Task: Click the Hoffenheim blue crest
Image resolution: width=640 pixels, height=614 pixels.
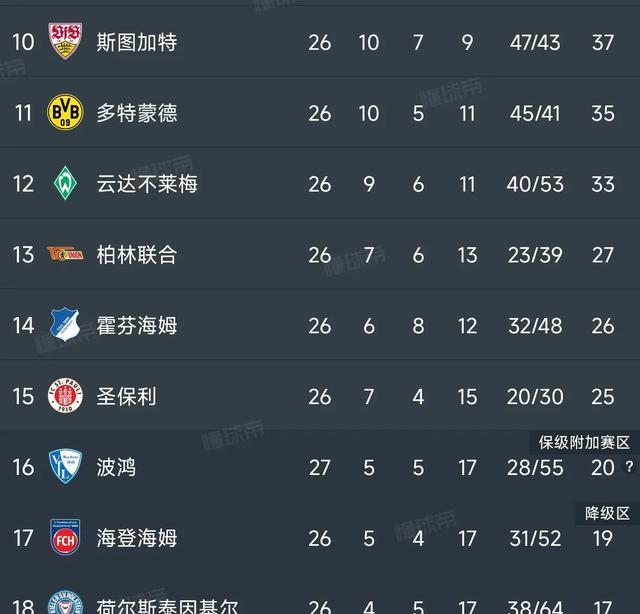Action: [x=66, y=325]
